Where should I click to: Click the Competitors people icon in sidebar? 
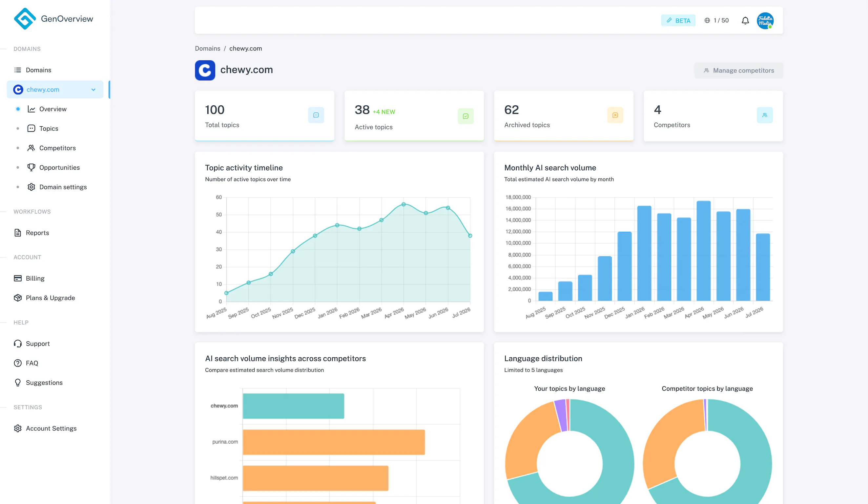coord(31,148)
